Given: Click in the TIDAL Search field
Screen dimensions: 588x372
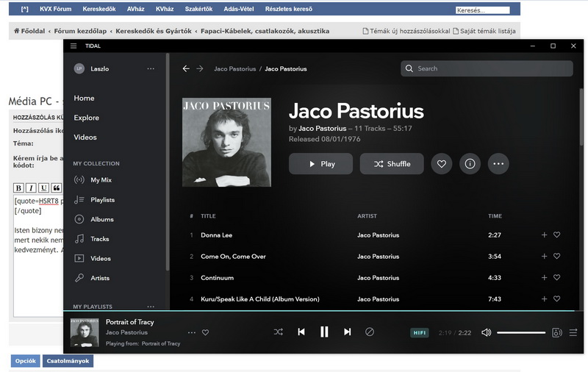Looking at the screenshot, I should pyautogui.click(x=487, y=68).
